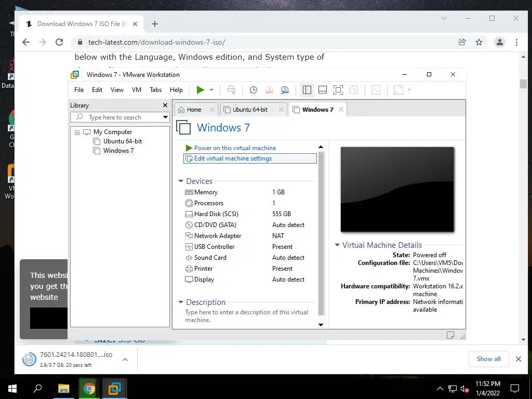Image resolution: width=532 pixels, height=399 pixels.
Task: Click the description text field
Action: pyautogui.click(x=247, y=316)
